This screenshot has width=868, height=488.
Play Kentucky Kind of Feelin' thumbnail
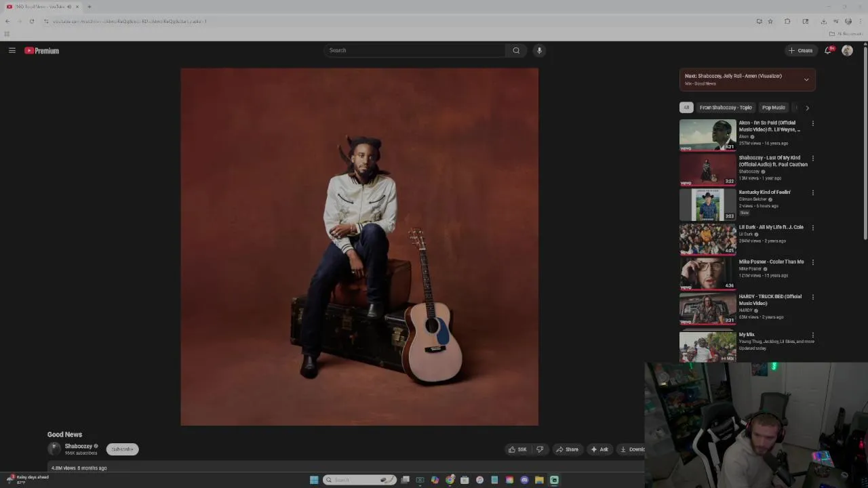(x=707, y=204)
